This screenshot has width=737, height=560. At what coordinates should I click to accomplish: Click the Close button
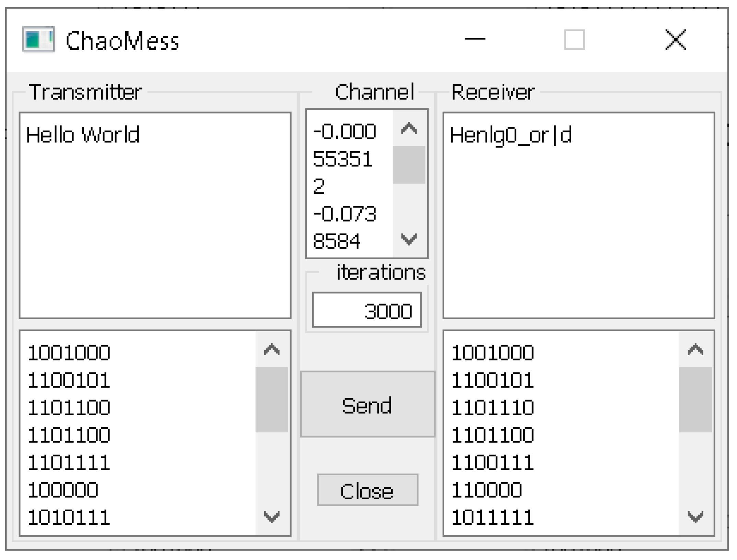pos(367,490)
